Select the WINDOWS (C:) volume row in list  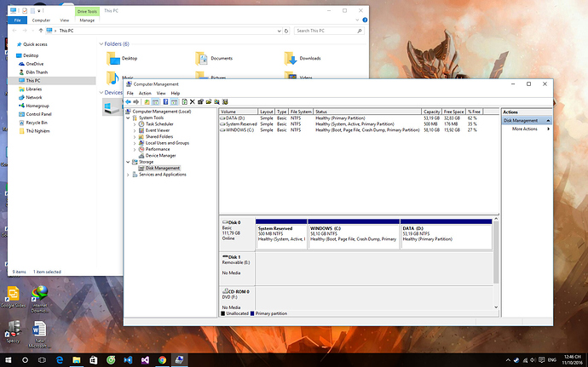coord(350,130)
